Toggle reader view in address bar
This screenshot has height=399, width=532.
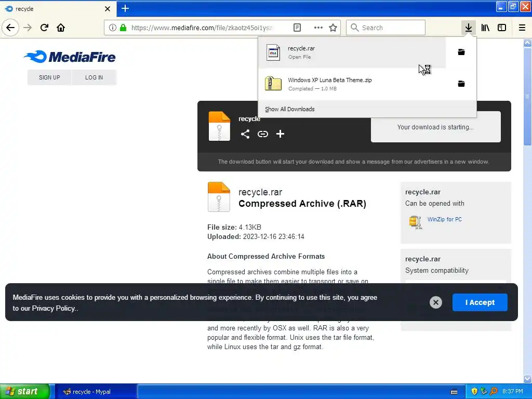pos(297,28)
